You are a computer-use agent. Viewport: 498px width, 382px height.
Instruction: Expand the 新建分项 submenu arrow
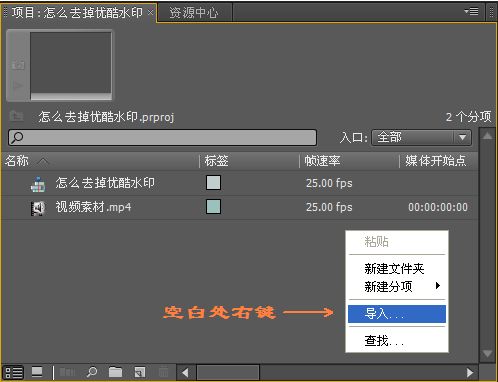point(438,286)
